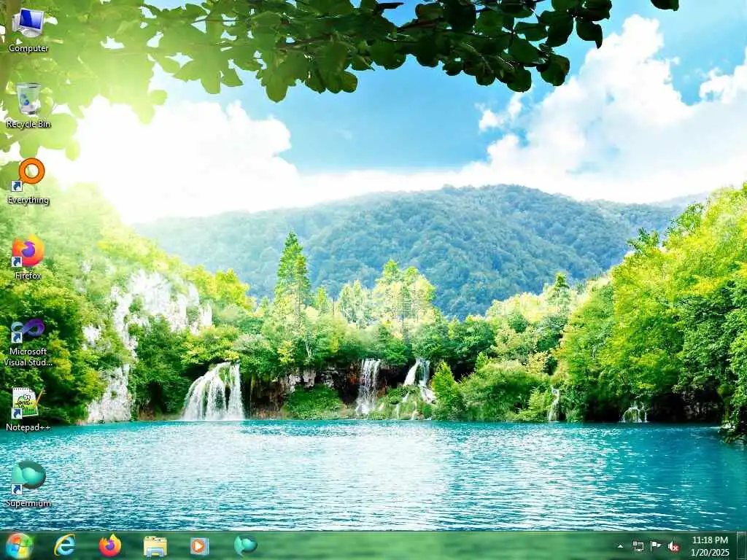Screen dimensions: 747x560
Task: Open the network status tray icon
Action: [638, 546]
